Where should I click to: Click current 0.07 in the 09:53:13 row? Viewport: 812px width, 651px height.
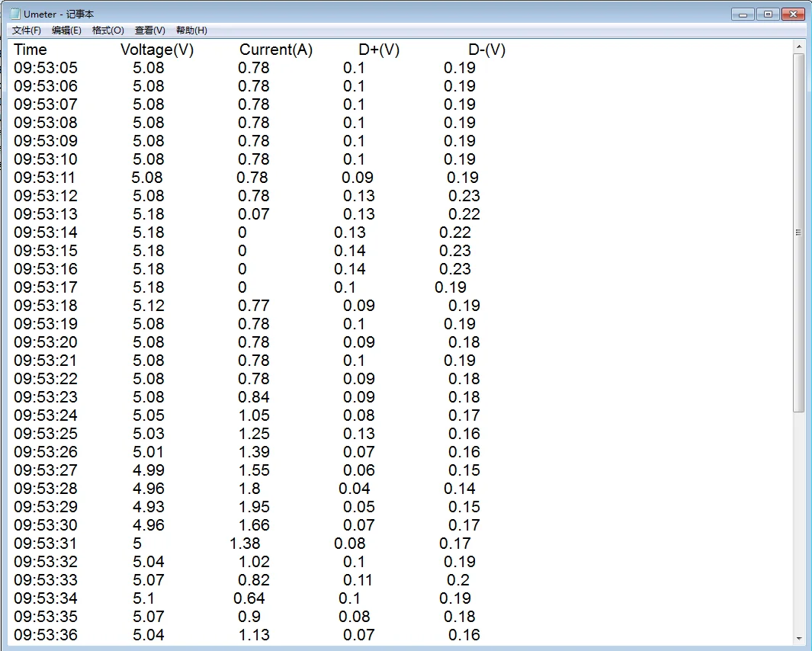pos(254,214)
